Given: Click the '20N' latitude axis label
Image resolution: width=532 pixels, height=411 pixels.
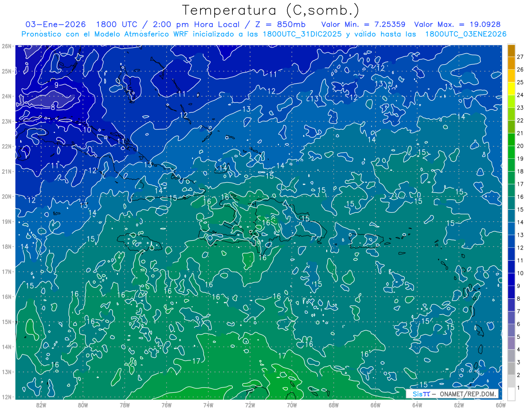Looking at the screenshot, I should (6, 196).
